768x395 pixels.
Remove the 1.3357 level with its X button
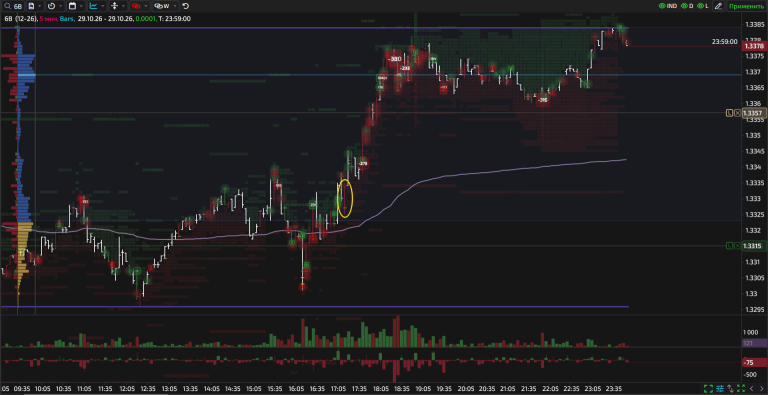pos(738,113)
